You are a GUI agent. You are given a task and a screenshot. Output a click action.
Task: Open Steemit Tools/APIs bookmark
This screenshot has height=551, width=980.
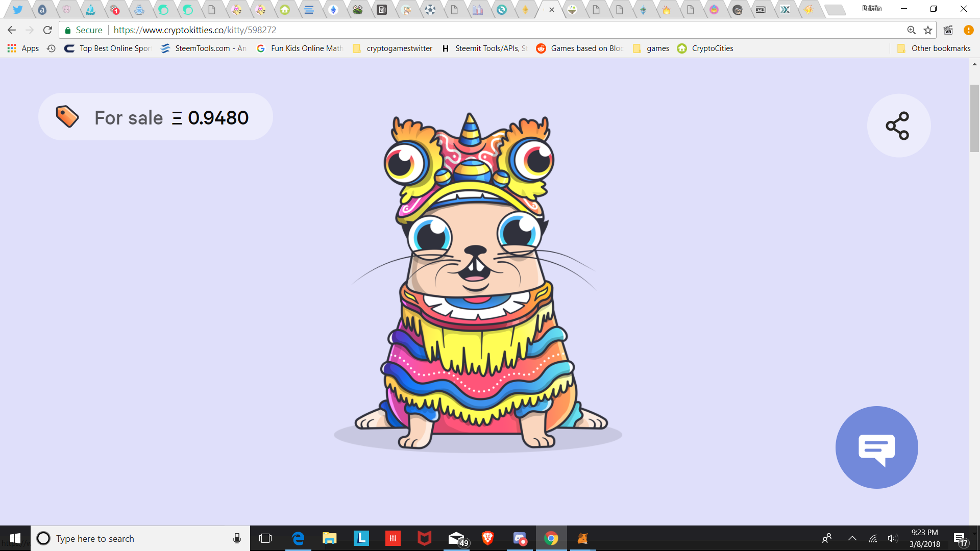click(x=484, y=48)
